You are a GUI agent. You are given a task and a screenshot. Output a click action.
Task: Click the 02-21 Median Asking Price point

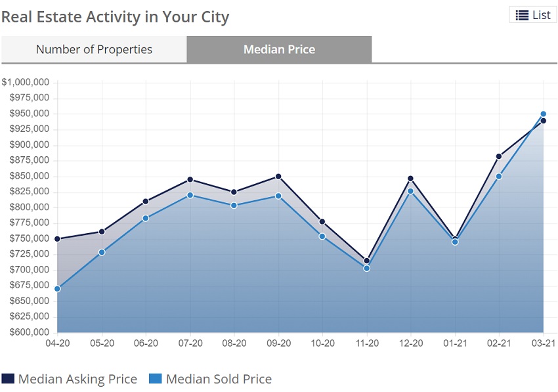pyautogui.click(x=499, y=156)
